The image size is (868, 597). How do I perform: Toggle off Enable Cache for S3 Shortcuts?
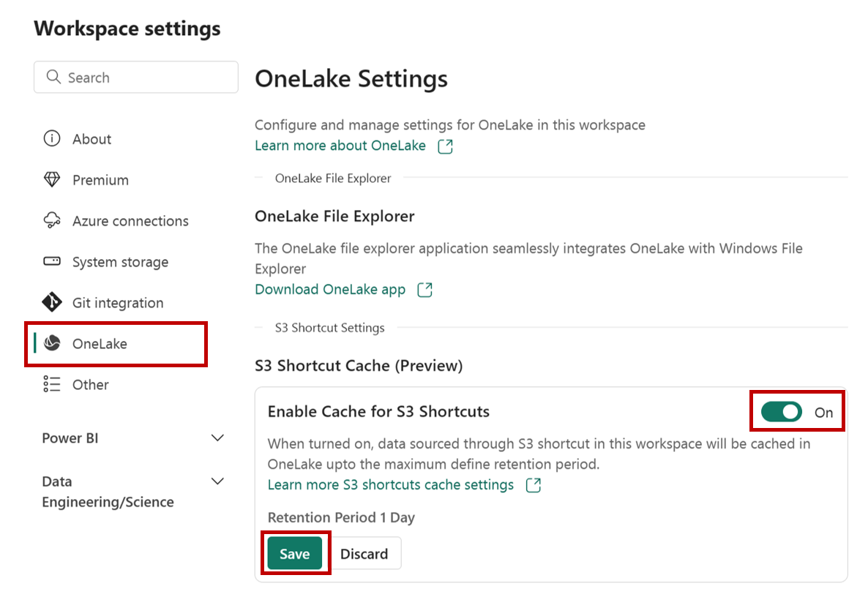pos(781,412)
